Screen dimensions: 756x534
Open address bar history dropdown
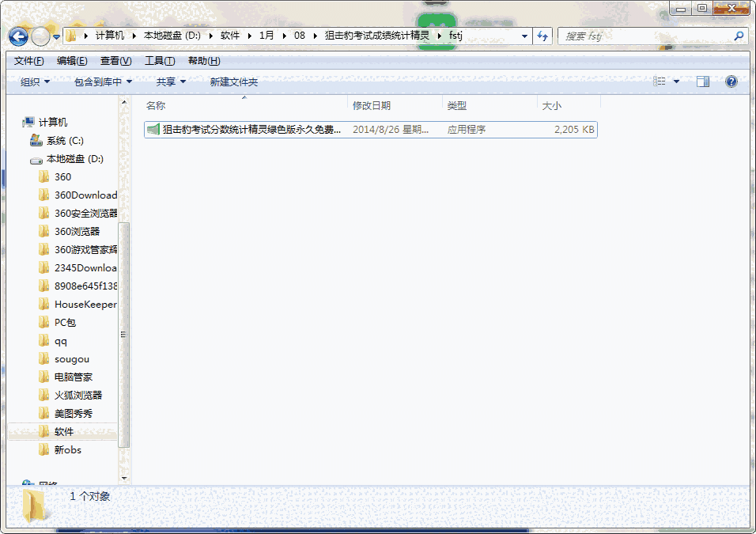(x=524, y=36)
